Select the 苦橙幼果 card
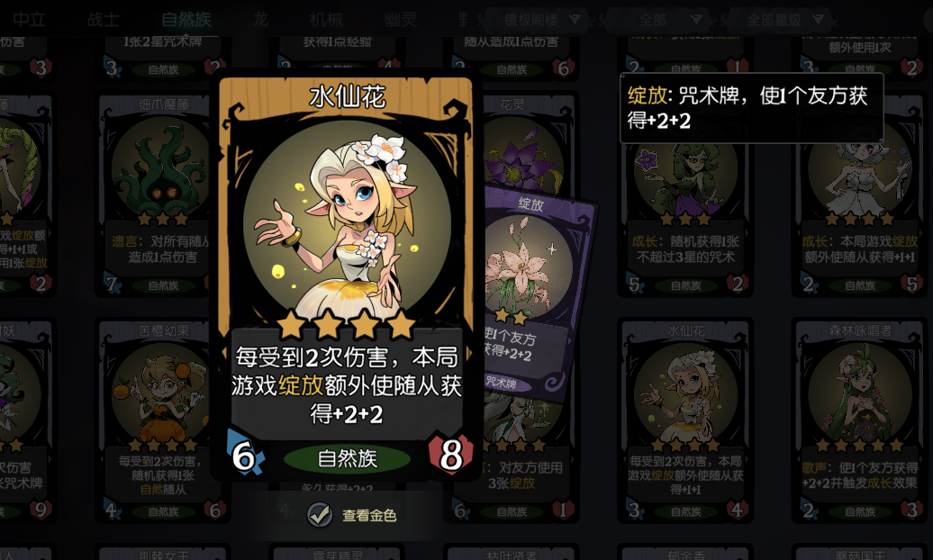Image resolution: width=933 pixels, height=560 pixels. [162, 420]
